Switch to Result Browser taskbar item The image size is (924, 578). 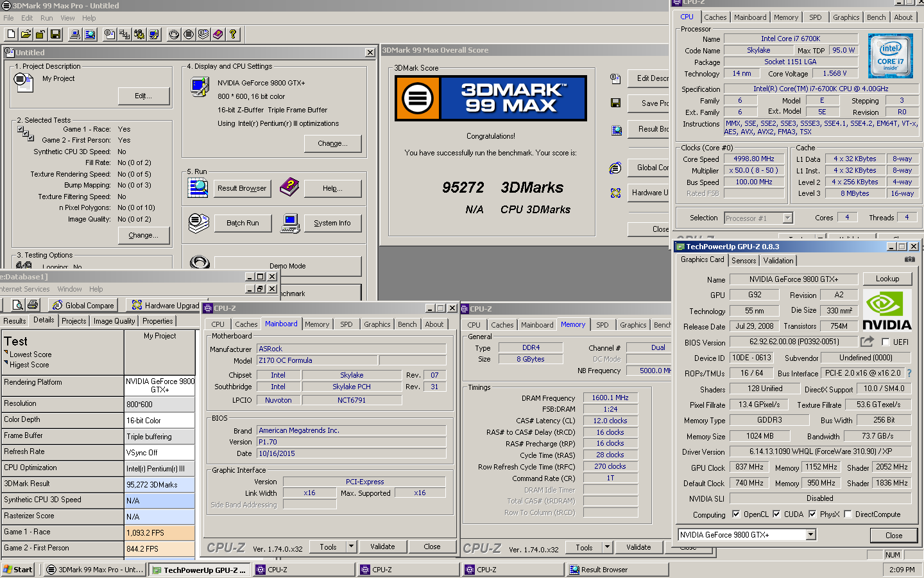[x=617, y=570]
